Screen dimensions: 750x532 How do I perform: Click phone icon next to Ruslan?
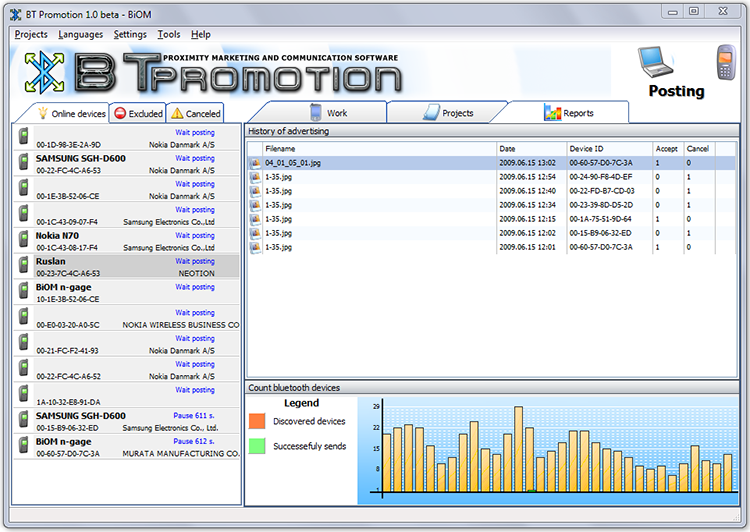[23, 265]
